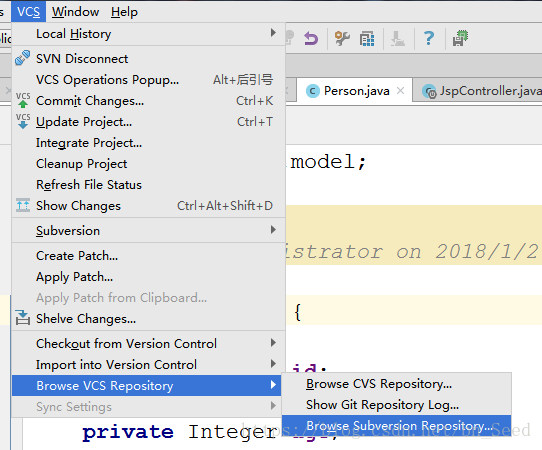Click the purple Revert/undo toolbar icon
The image size is (542, 450).
(311, 38)
